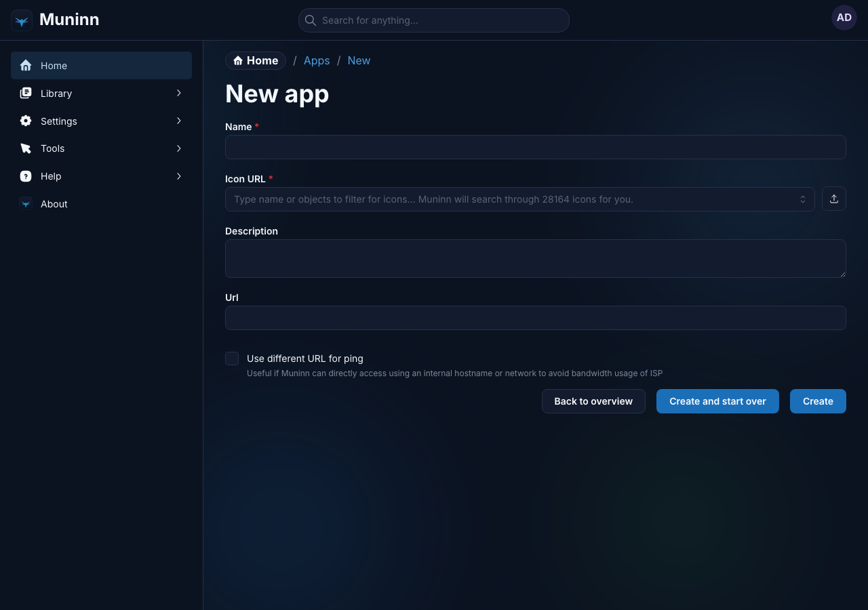
Task: Click the house icon in Home breadcrumb
Action: click(x=238, y=61)
